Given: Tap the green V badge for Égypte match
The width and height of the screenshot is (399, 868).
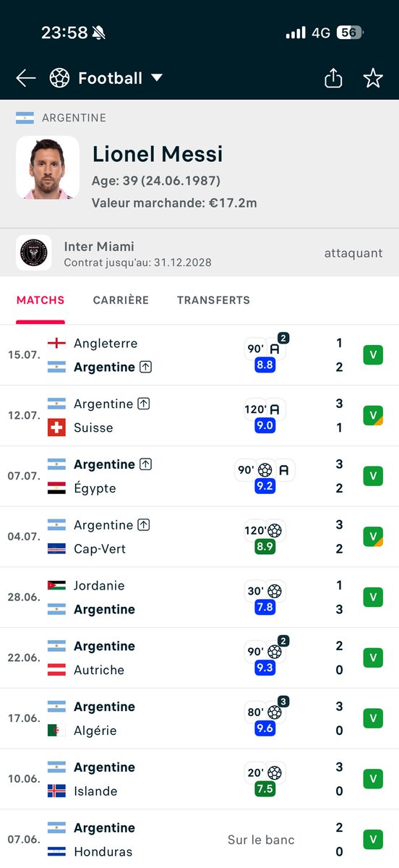Looking at the screenshot, I should (x=373, y=476).
